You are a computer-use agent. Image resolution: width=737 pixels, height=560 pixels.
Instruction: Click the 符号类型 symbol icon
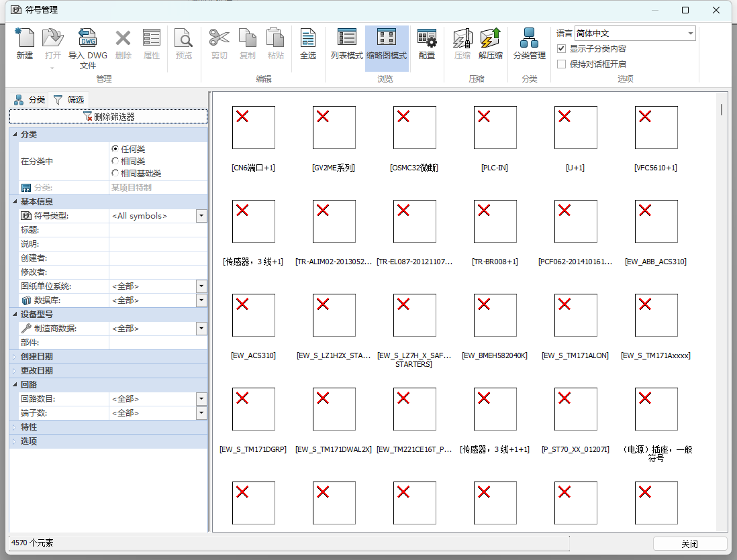[26, 216]
